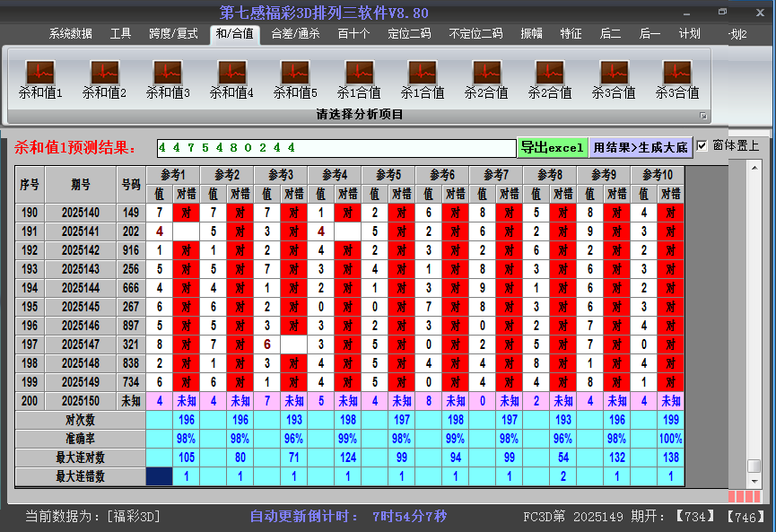Click the serial number cell 199
776x532 pixels.
point(30,382)
